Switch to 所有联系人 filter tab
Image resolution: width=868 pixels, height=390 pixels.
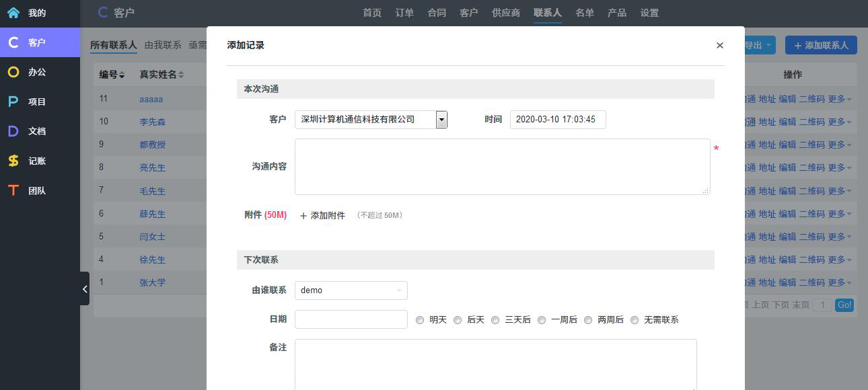pos(114,45)
